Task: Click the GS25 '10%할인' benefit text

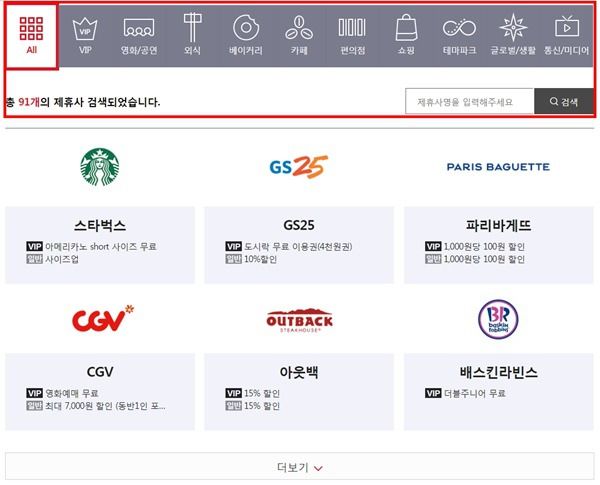Action: (x=260, y=259)
